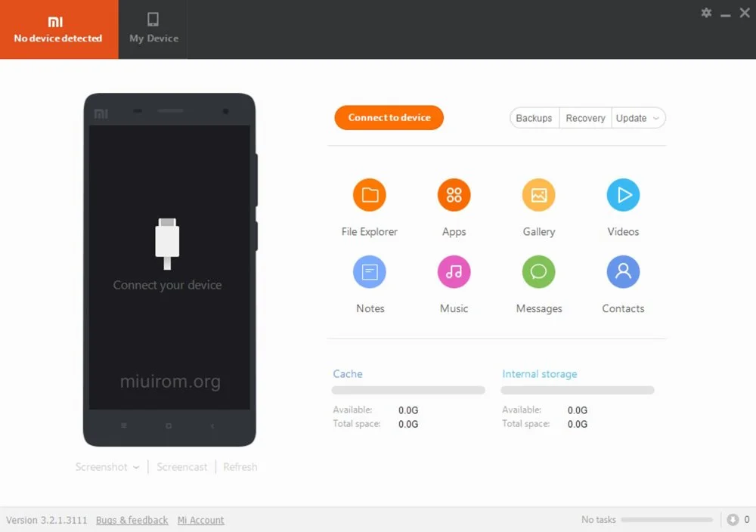Open the Messages icon
The height and width of the screenshot is (532, 756).
pos(538,272)
